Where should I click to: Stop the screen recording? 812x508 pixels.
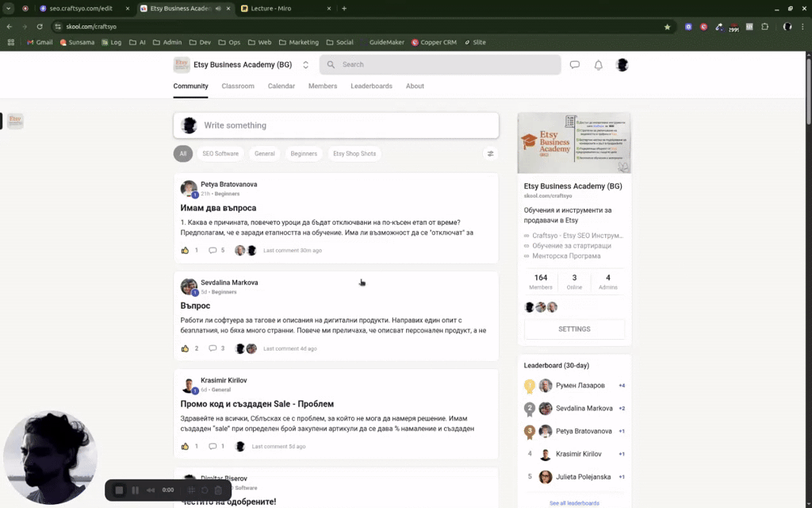[x=119, y=490]
